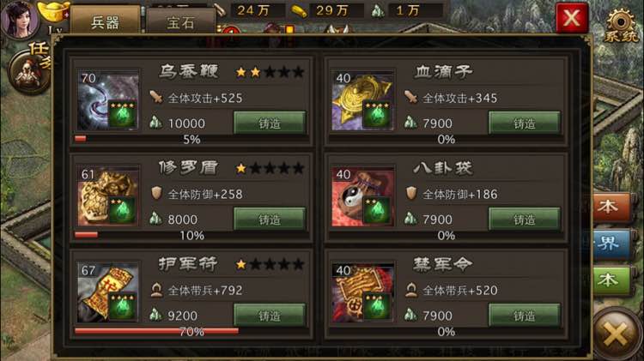This screenshot has width=644, height=361.
Task: Tap the player avatar portrait
Action: (x=19, y=19)
